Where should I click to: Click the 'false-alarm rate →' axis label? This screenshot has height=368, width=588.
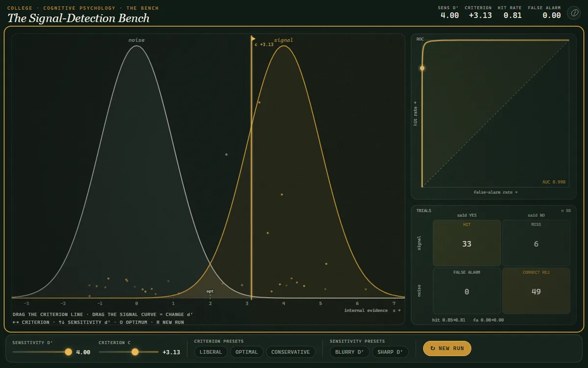pyautogui.click(x=495, y=192)
